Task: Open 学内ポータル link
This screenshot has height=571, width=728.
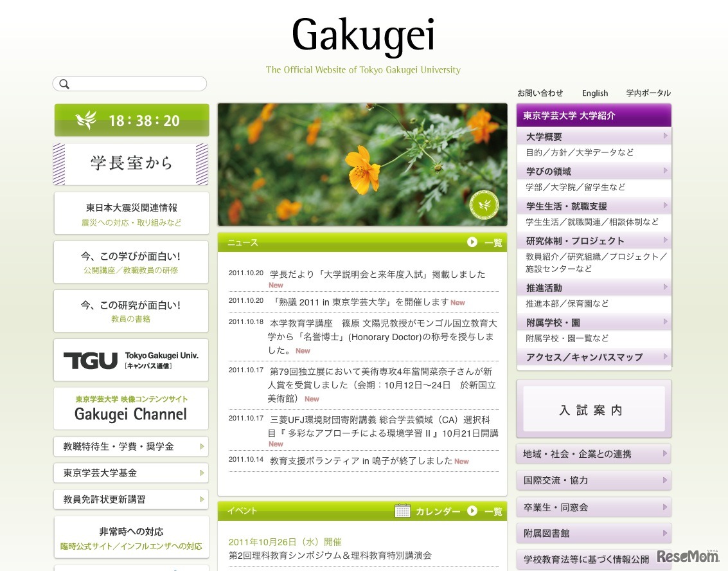Action: 648,93
